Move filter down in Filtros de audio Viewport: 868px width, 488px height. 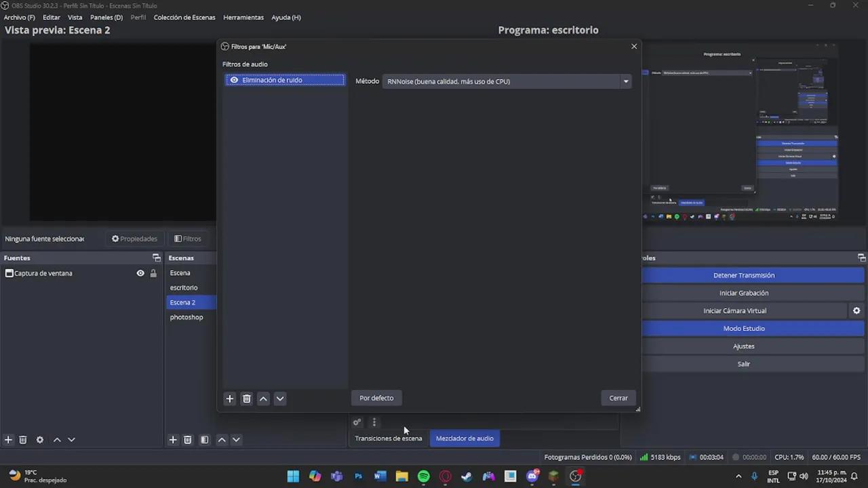click(x=280, y=399)
